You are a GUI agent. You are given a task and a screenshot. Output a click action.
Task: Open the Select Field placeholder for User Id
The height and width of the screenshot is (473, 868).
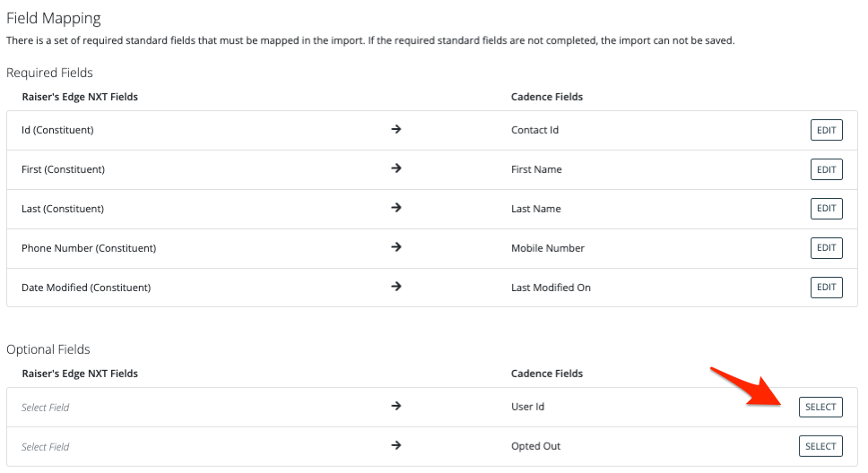pos(46,408)
